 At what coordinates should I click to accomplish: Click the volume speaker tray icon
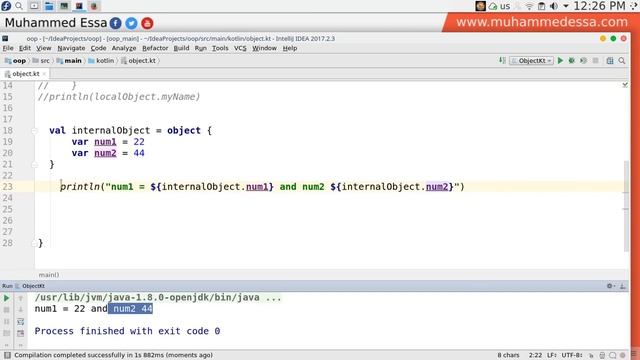pos(553,6)
